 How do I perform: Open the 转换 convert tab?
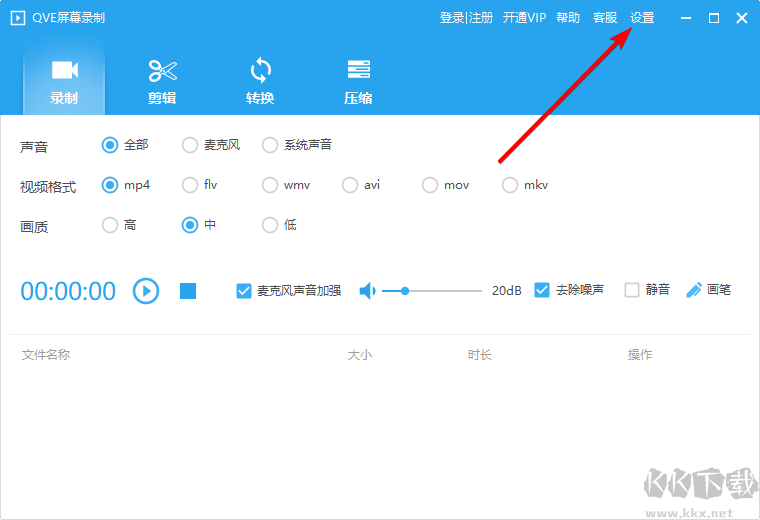(x=260, y=82)
